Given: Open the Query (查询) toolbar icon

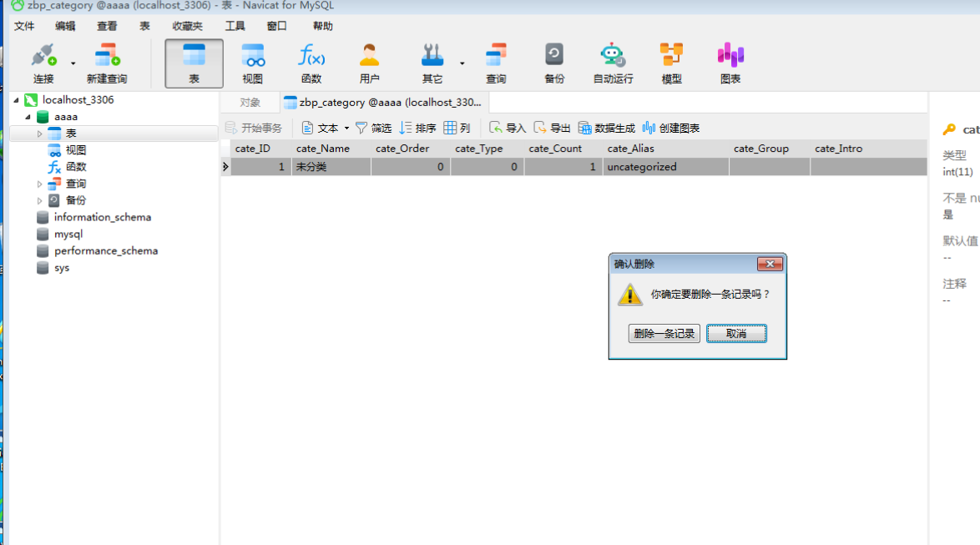Looking at the screenshot, I should (496, 63).
